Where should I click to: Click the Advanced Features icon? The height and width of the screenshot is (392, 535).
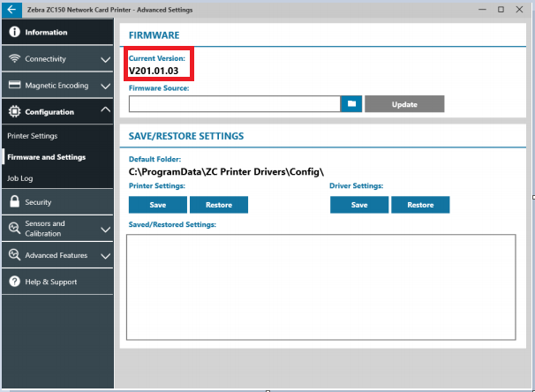[15, 255]
